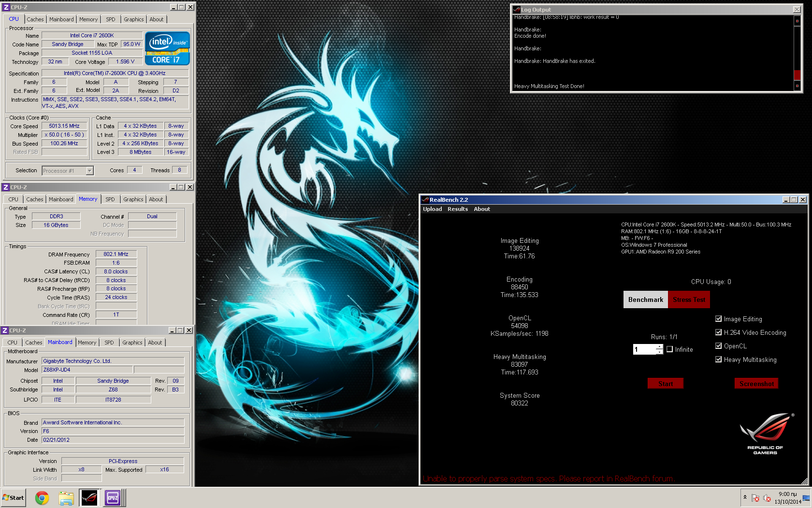Viewport: 812px width, 508px height.
Task: Select the SPD tab in the middle CPU-Z window
Action: [110, 199]
